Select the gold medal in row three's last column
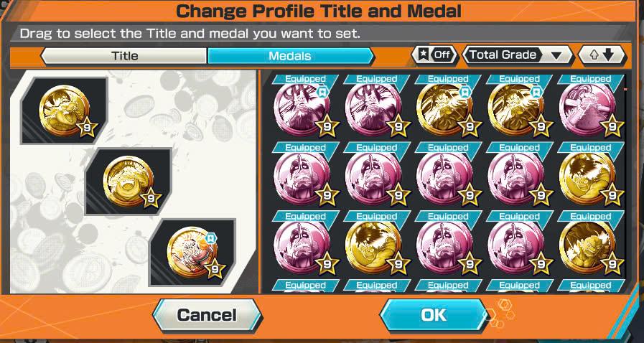 click(x=587, y=248)
